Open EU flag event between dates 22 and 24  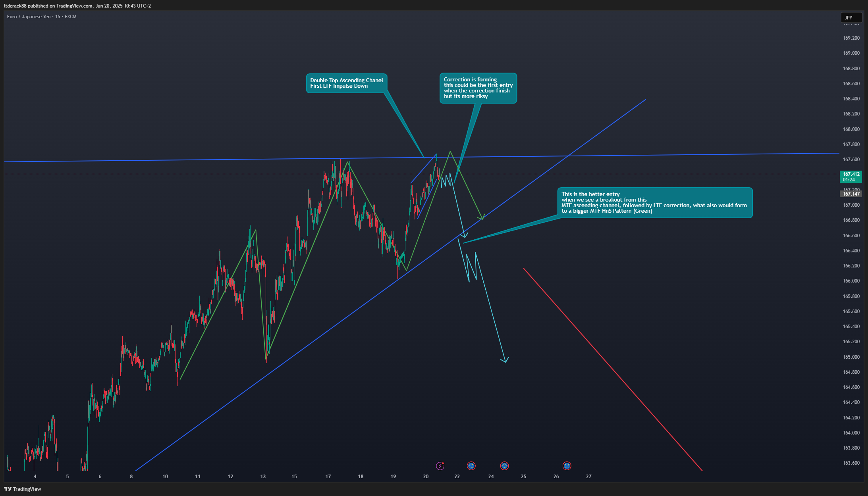(471, 466)
